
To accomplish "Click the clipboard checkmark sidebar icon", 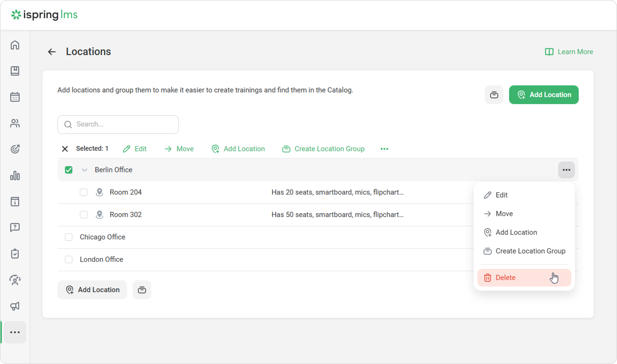I will (x=15, y=254).
